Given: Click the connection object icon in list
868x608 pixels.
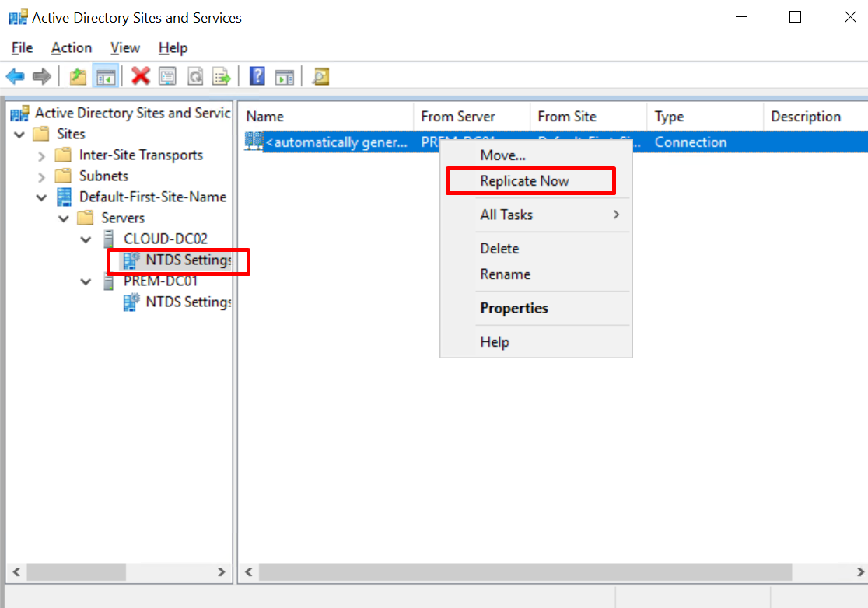Looking at the screenshot, I should [254, 141].
